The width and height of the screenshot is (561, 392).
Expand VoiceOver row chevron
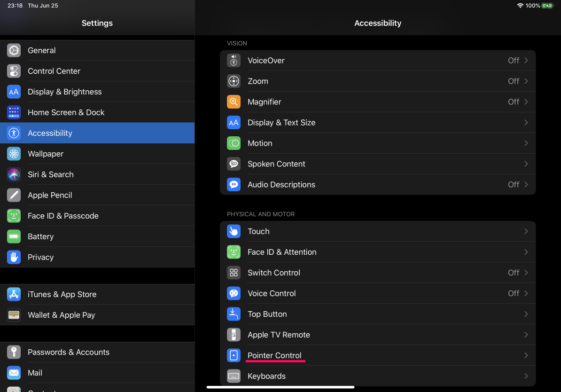[x=526, y=61]
